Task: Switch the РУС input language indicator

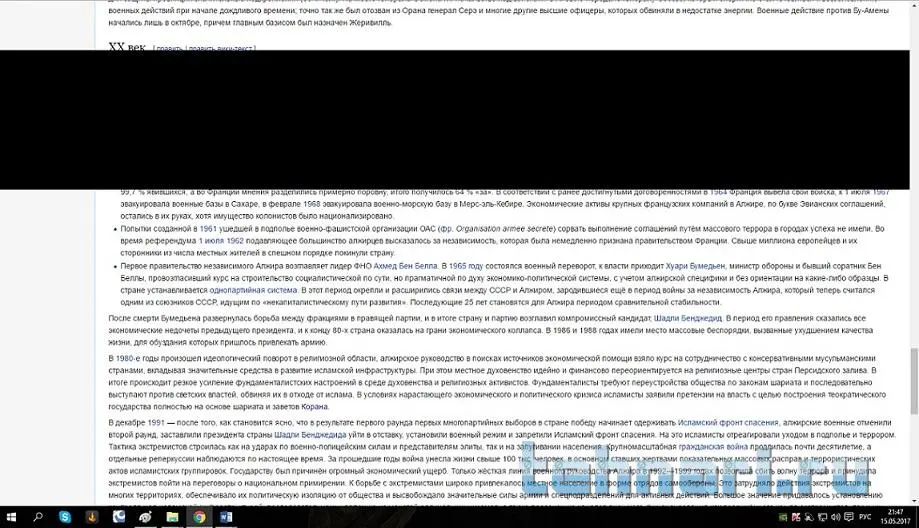Action: (x=865, y=517)
